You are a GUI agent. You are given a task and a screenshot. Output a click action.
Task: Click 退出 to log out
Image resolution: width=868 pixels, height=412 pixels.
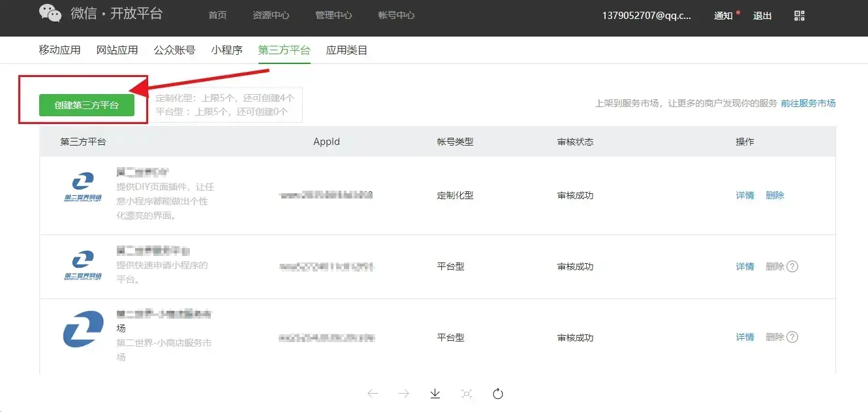pos(762,16)
